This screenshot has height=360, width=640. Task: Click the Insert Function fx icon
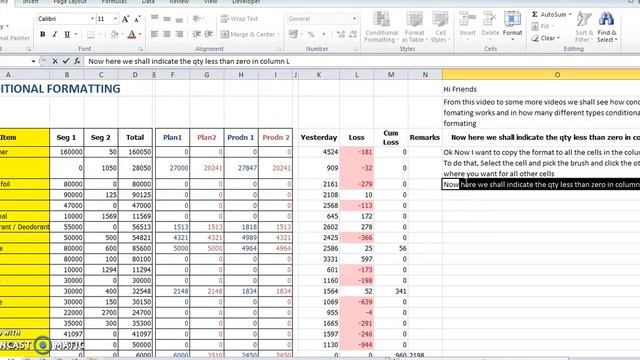pos(77,61)
